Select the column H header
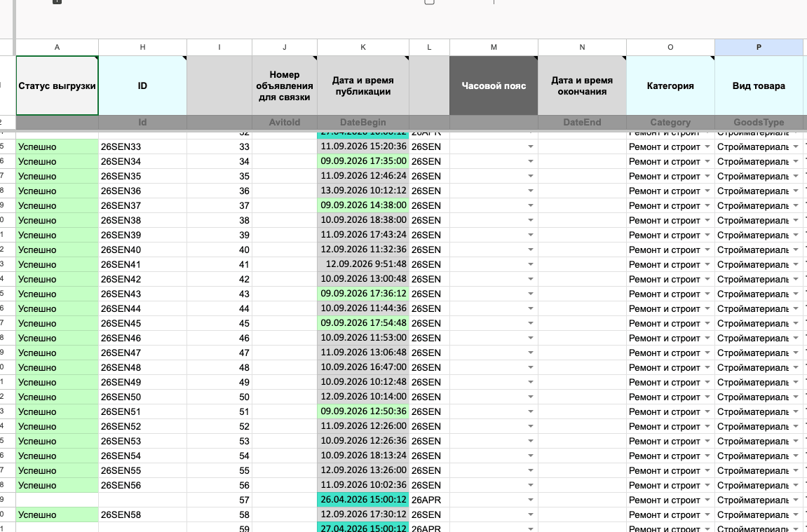Image resolution: width=807 pixels, height=532 pixels. [142, 48]
